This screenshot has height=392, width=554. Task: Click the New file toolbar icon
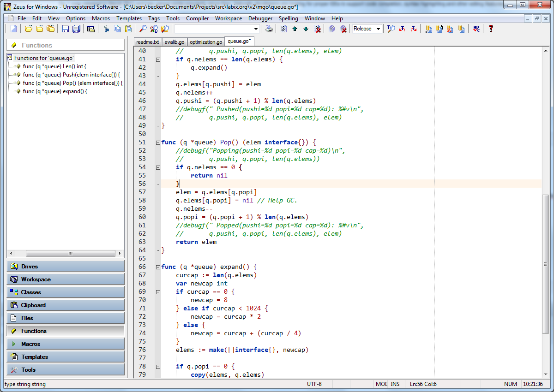click(13, 29)
